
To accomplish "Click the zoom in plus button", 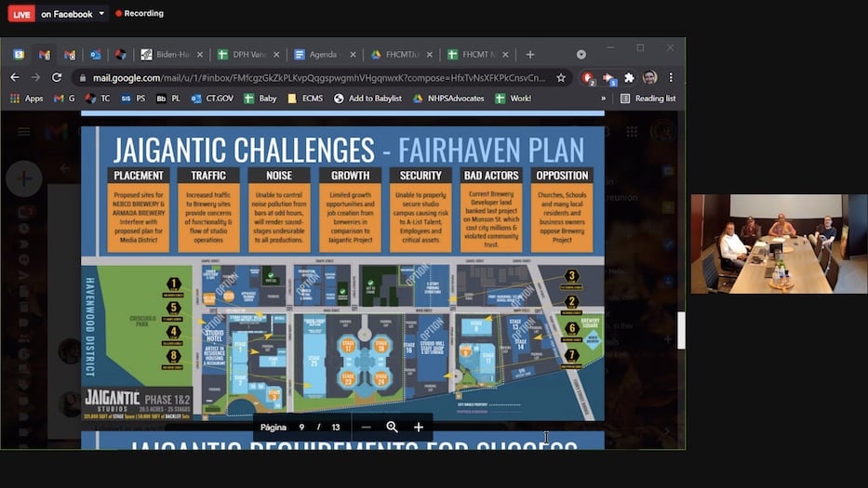I will [x=419, y=427].
